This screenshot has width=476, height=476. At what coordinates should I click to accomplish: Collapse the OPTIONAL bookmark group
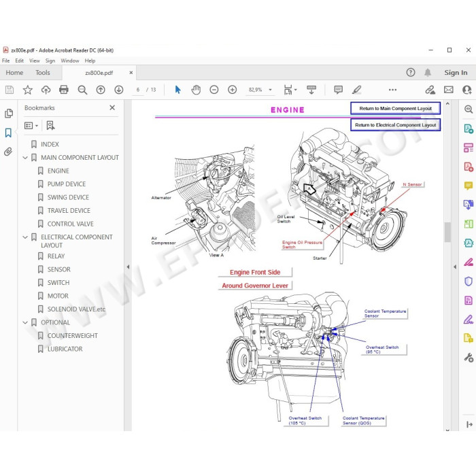25,322
